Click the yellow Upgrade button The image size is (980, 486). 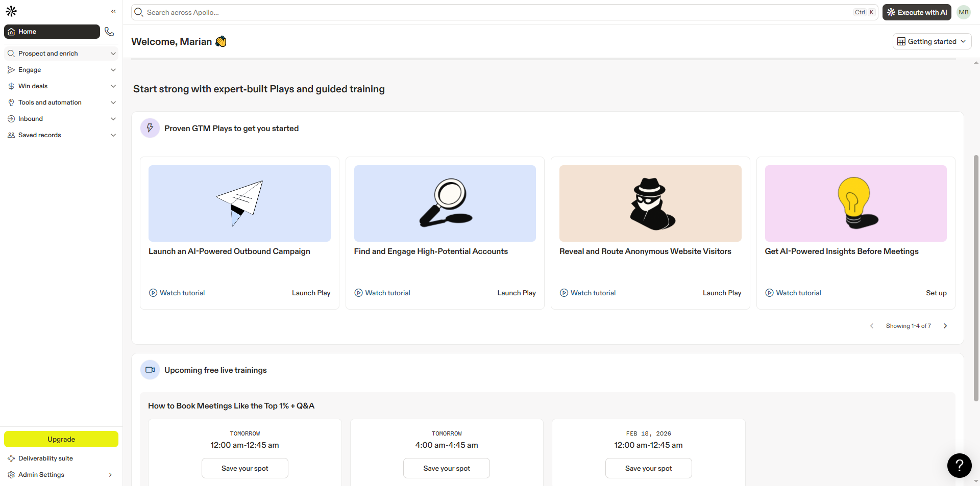(61, 439)
